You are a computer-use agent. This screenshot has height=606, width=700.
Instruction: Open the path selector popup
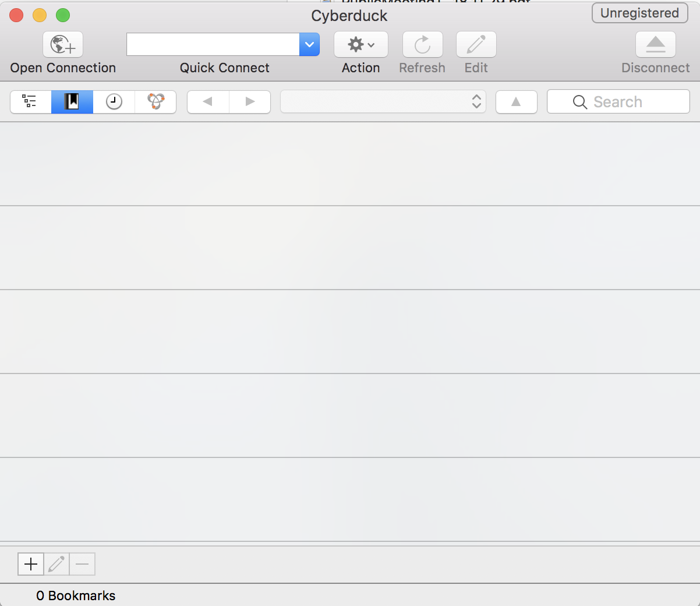[x=383, y=102]
